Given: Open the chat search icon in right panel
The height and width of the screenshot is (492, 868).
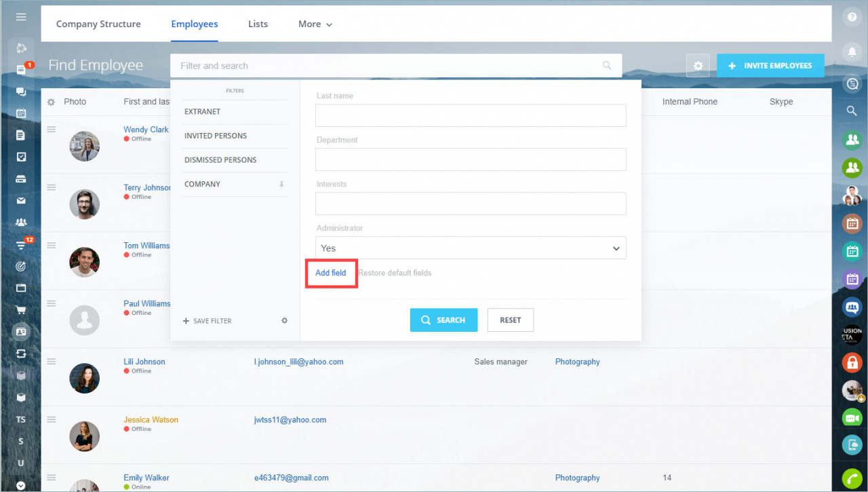Looking at the screenshot, I should pos(852,83).
